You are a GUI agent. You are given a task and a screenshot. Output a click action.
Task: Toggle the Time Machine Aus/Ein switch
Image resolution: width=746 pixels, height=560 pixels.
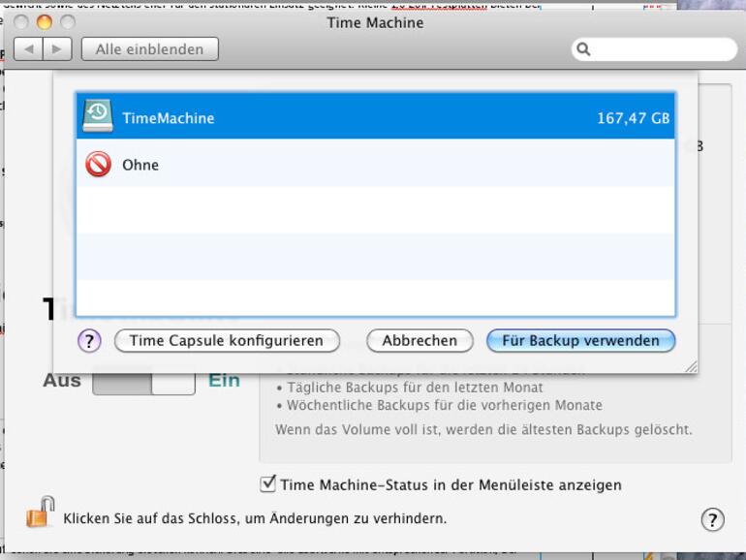[x=143, y=381]
